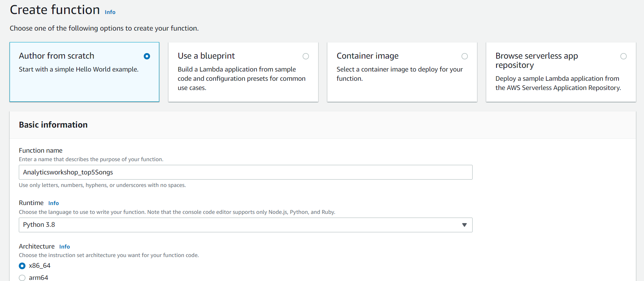Switch architecture to arm64
Image resolution: width=644 pixels, height=281 pixels.
[x=22, y=278]
